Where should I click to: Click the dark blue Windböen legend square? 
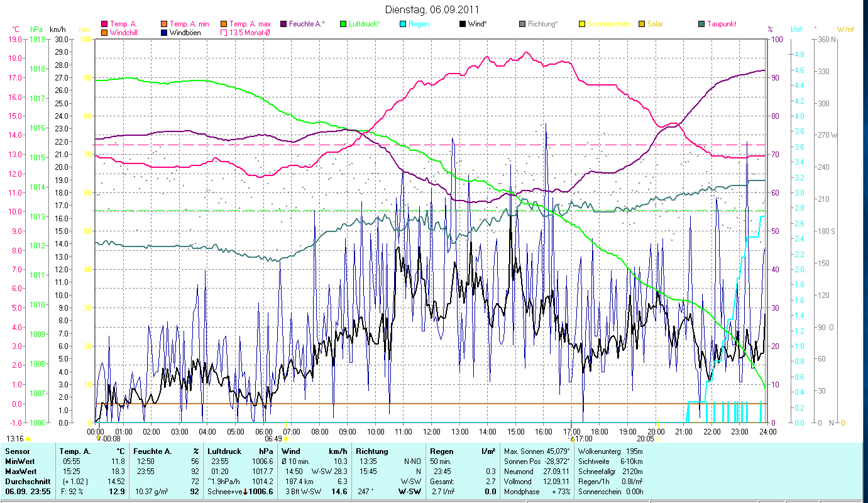pos(165,33)
